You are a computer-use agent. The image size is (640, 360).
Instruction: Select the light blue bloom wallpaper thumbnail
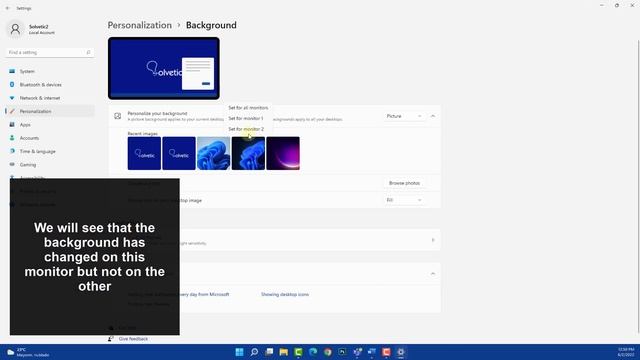click(x=213, y=153)
